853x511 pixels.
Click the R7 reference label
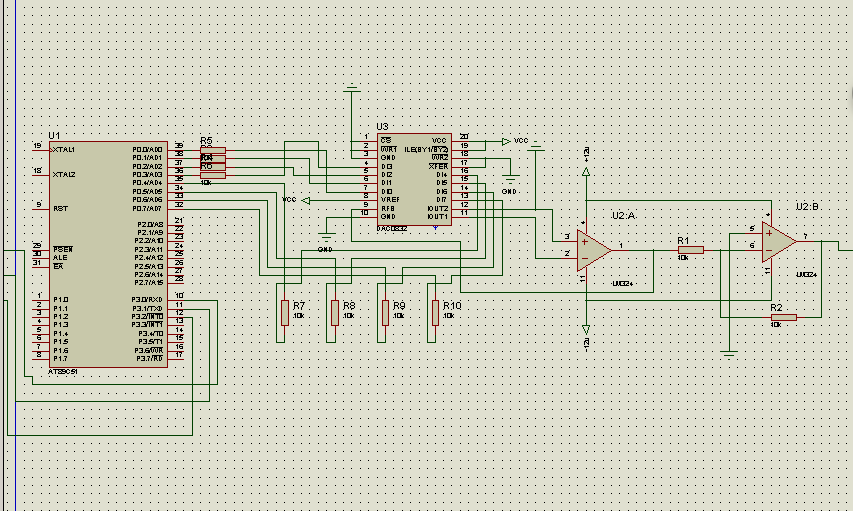click(x=299, y=306)
